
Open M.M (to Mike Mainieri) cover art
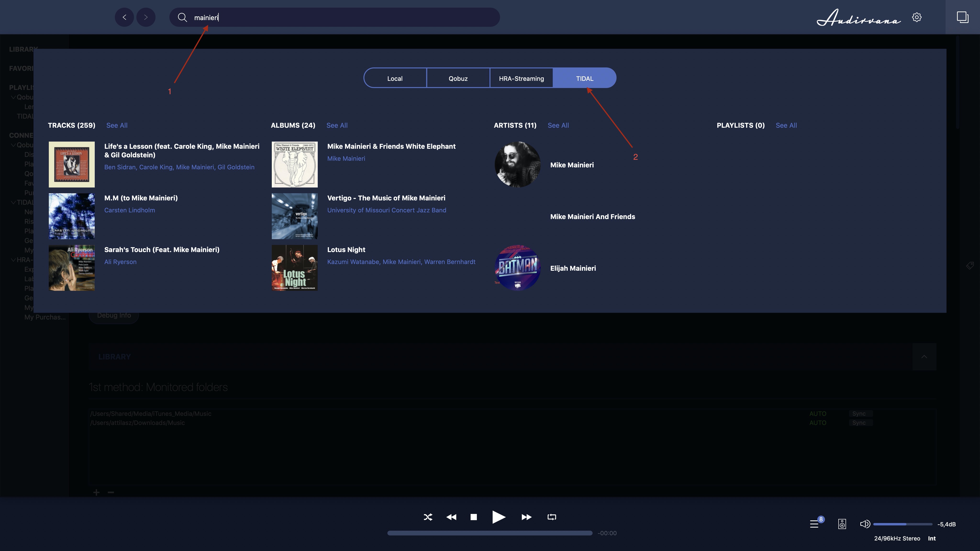click(x=72, y=216)
